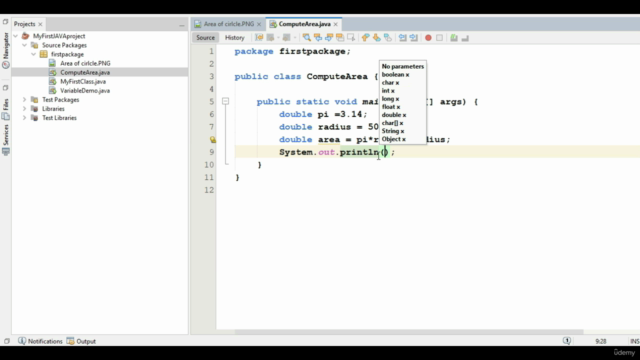Open the Output window
This screenshot has height=360, width=640.
coord(81,341)
